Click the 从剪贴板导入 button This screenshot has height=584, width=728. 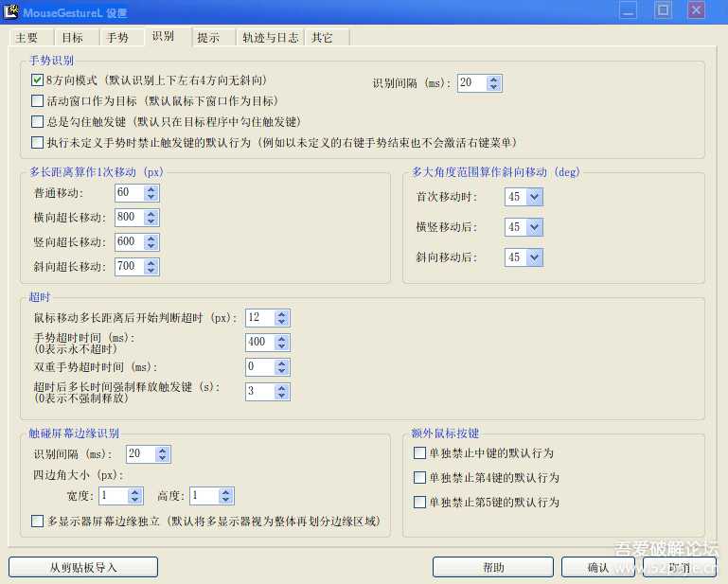[x=83, y=568]
